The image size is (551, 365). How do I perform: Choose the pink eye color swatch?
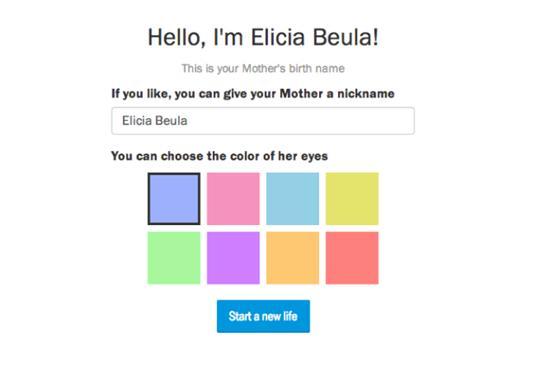point(233,198)
